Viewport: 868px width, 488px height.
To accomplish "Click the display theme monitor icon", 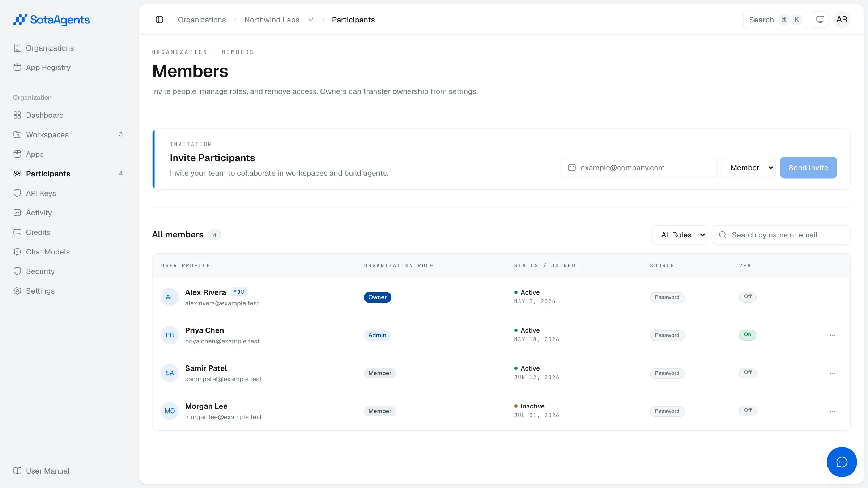I will [x=820, y=20].
